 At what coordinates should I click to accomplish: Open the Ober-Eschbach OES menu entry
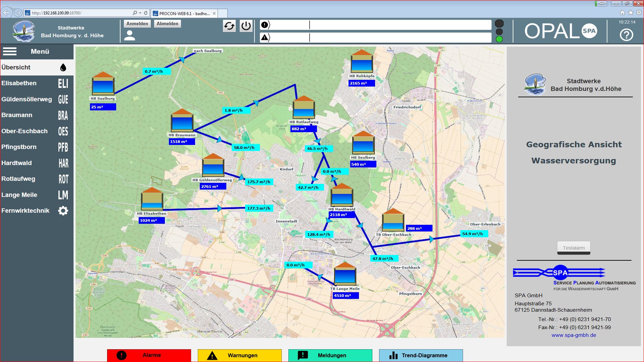coord(37,131)
